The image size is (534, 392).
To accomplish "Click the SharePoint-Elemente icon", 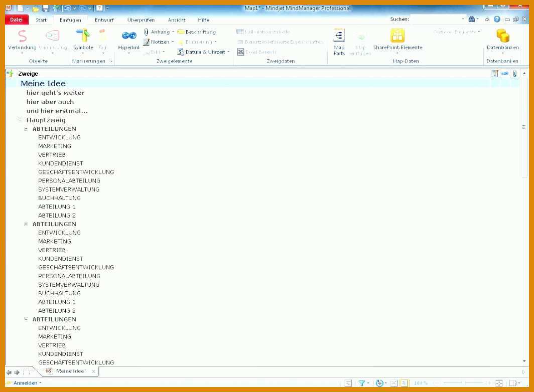I will click(x=397, y=36).
